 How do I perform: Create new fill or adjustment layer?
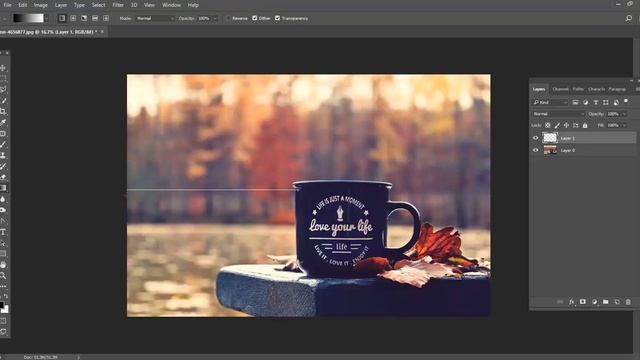click(594, 302)
